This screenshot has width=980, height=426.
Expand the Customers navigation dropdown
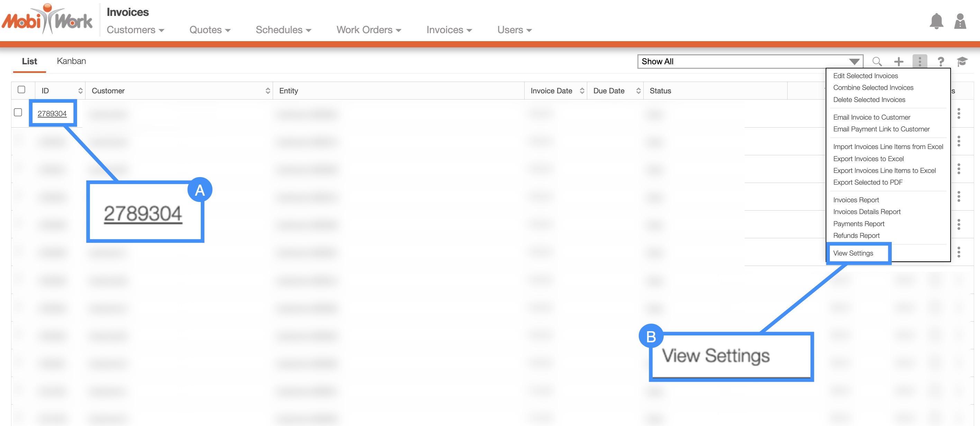[x=135, y=30]
